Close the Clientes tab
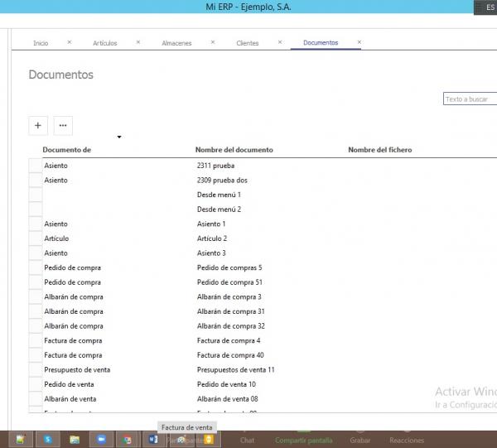497x448 pixels. (x=280, y=42)
